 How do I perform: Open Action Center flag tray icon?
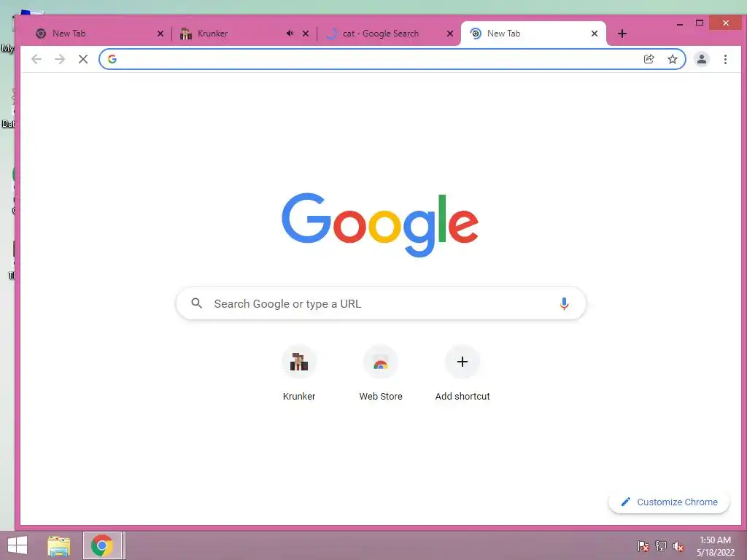coord(643,545)
